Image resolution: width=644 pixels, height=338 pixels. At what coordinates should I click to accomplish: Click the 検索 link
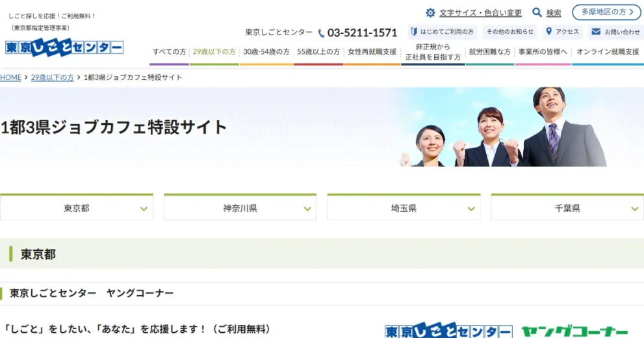[554, 13]
